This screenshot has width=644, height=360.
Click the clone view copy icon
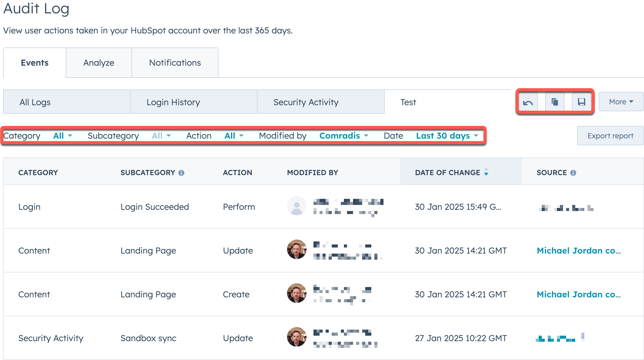[555, 102]
